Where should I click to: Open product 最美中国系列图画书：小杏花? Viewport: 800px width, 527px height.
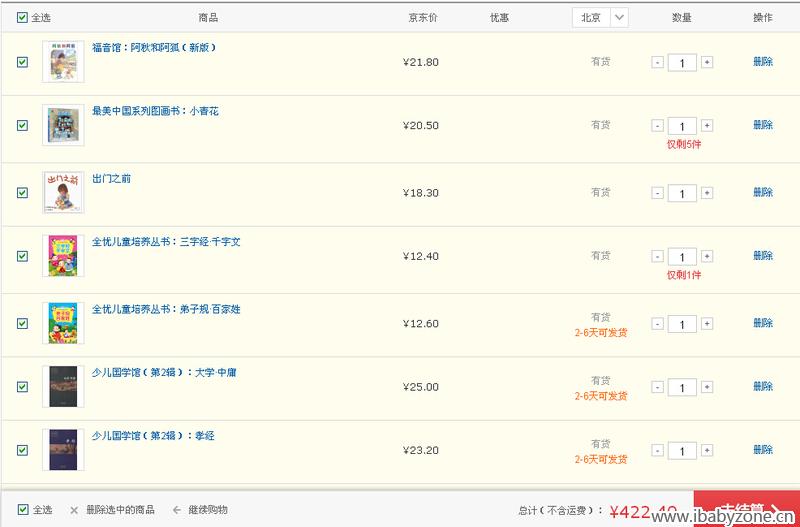click(x=155, y=111)
